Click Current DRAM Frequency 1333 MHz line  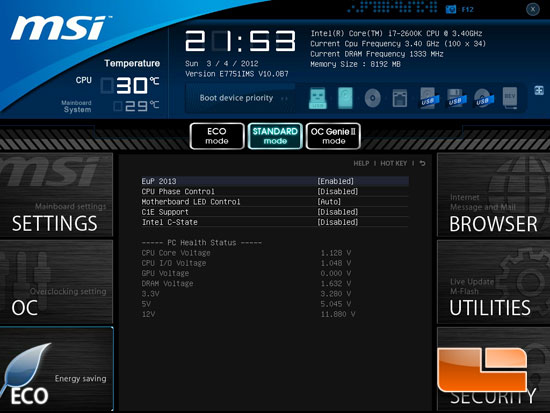click(377, 54)
